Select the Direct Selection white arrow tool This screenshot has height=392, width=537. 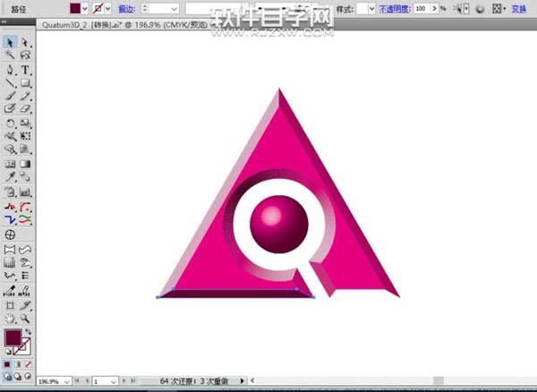pyautogui.click(x=25, y=42)
